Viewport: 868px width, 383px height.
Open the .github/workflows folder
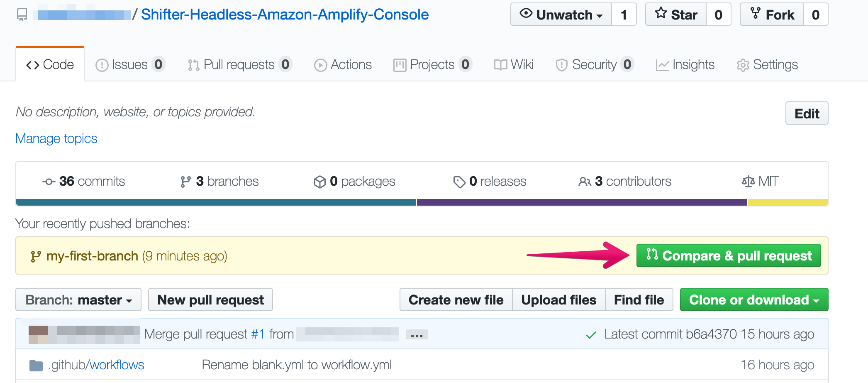[96, 365]
